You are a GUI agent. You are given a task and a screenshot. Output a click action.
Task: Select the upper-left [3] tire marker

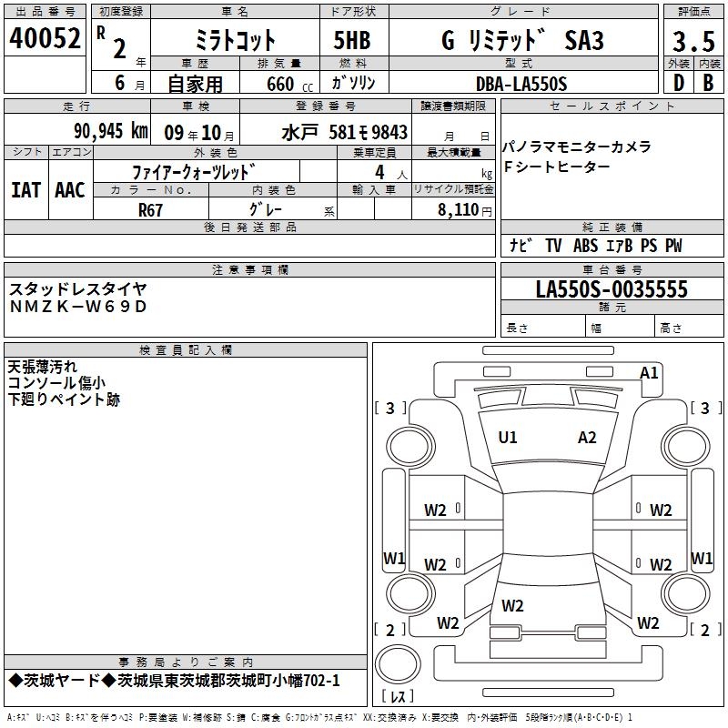click(390, 409)
